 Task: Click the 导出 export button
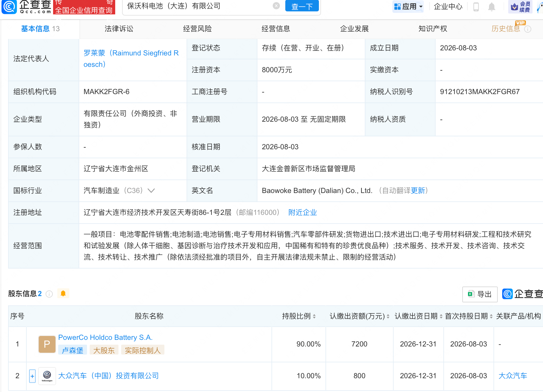coord(480,294)
